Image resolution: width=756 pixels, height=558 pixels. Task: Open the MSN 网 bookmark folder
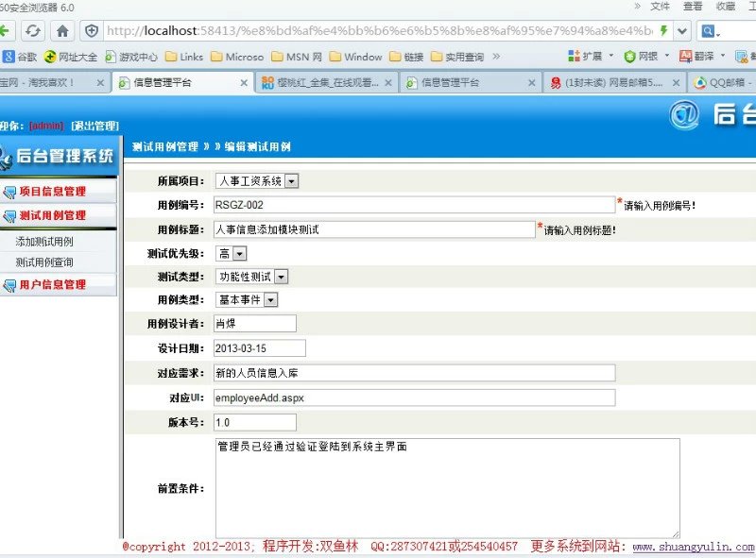(x=297, y=57)
